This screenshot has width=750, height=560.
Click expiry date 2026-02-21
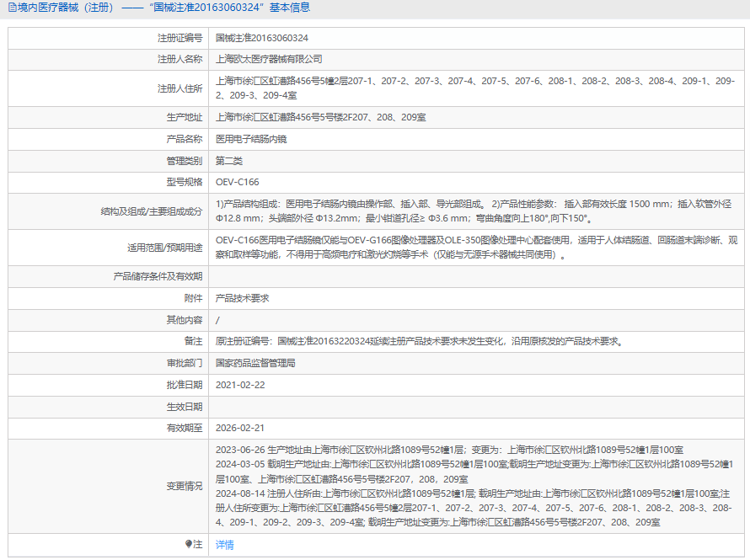pos(240,428)
